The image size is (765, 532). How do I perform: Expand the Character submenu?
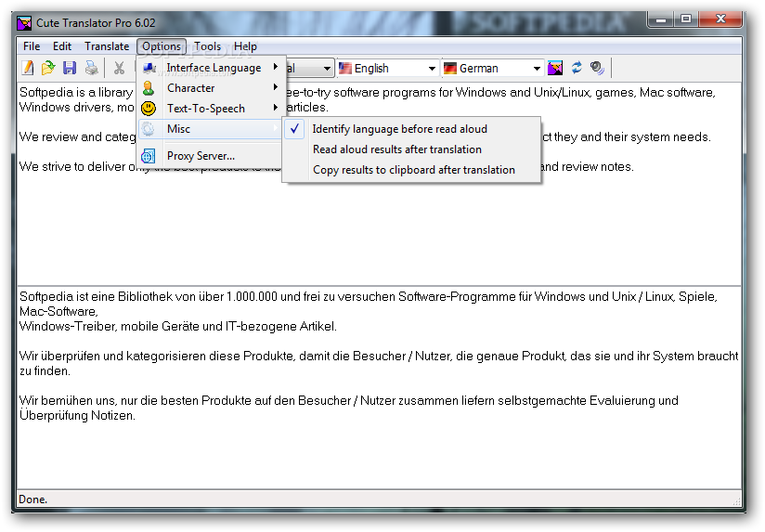point(210,88)
